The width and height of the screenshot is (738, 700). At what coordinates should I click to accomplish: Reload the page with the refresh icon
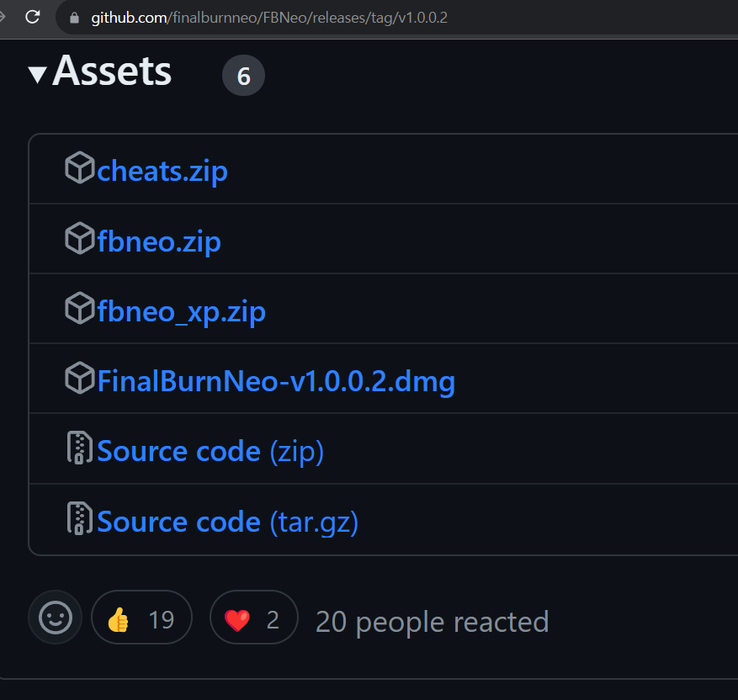tap(33, 18)
